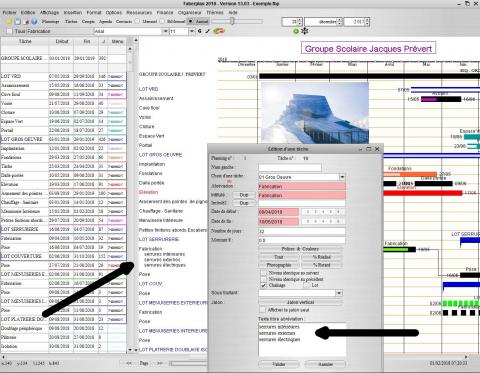Open the Arial font dropdown
This screenshot has width=480, height=373.
165,31
